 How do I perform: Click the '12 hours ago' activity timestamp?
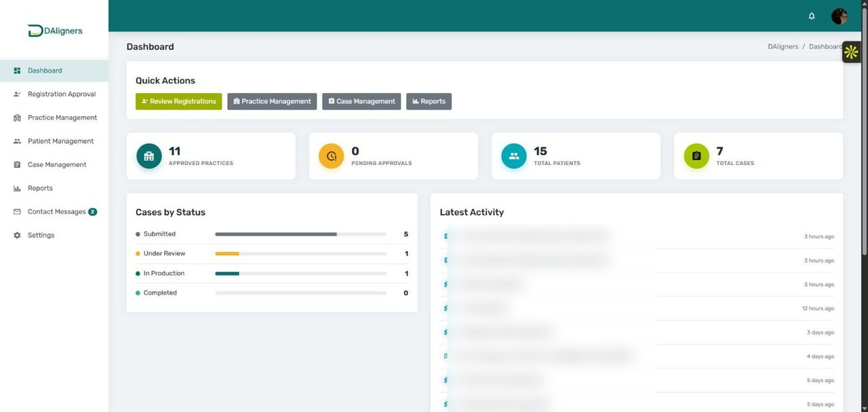[818, 309]
